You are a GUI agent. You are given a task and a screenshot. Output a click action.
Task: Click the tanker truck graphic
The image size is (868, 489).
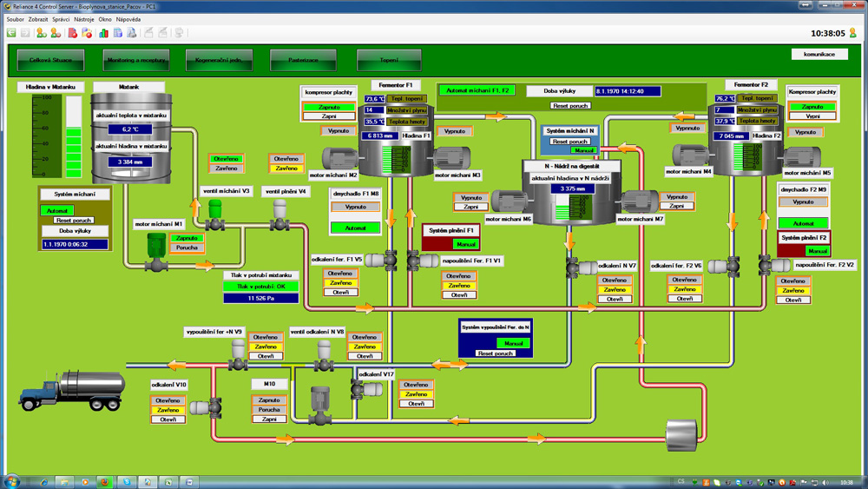[72, 391]
